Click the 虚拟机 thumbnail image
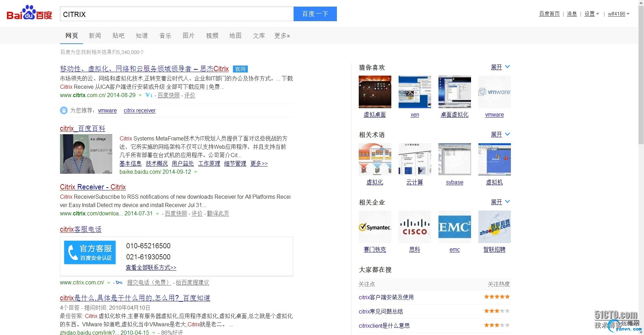The height and width of the screenshot is (335, 644). 494,159
